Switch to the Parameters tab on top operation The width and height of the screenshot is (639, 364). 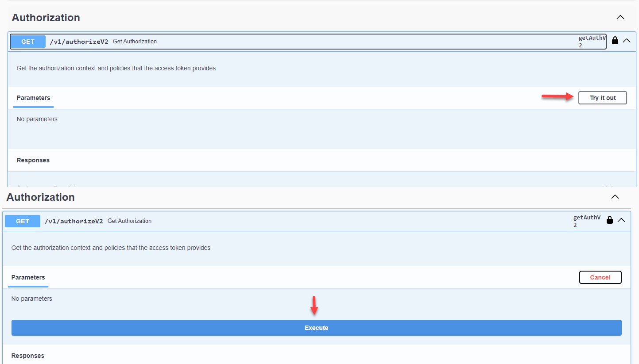(x=33, y=98)
